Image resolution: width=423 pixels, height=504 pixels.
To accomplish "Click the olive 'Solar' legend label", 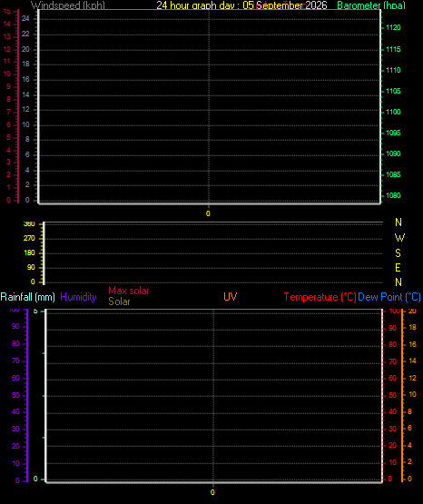I will coord(119,301).
